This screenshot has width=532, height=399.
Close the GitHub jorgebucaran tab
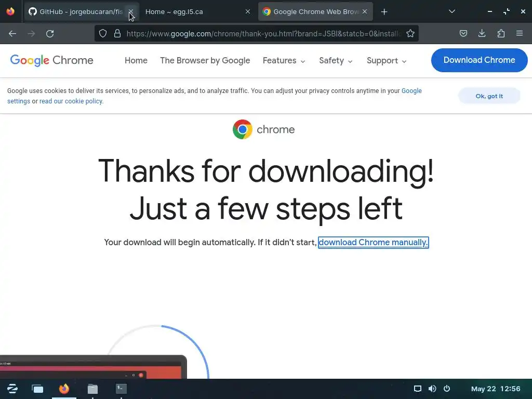pyautogui.click(x=131, y=11)
